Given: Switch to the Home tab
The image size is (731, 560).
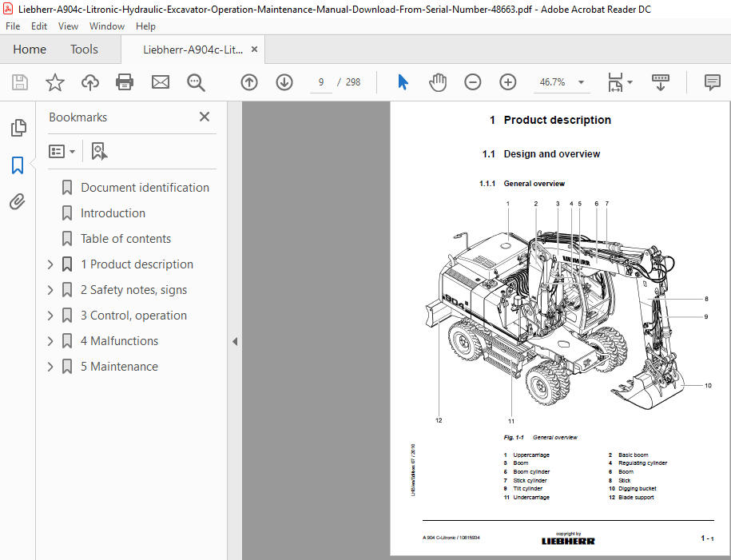Looking at the screenshot, I should tap(30, 50).
